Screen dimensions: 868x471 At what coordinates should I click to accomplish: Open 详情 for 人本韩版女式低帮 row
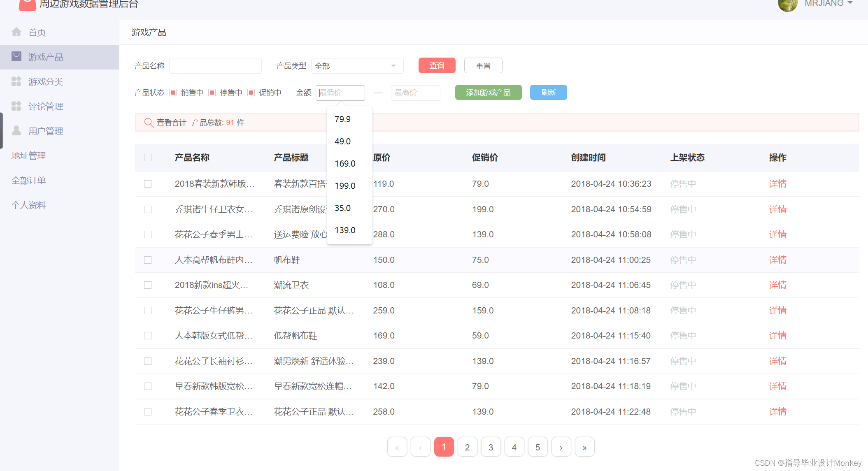point(777,336)
